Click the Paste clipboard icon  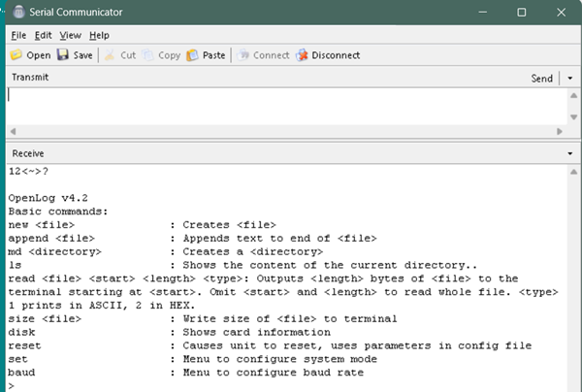point(193,55)
